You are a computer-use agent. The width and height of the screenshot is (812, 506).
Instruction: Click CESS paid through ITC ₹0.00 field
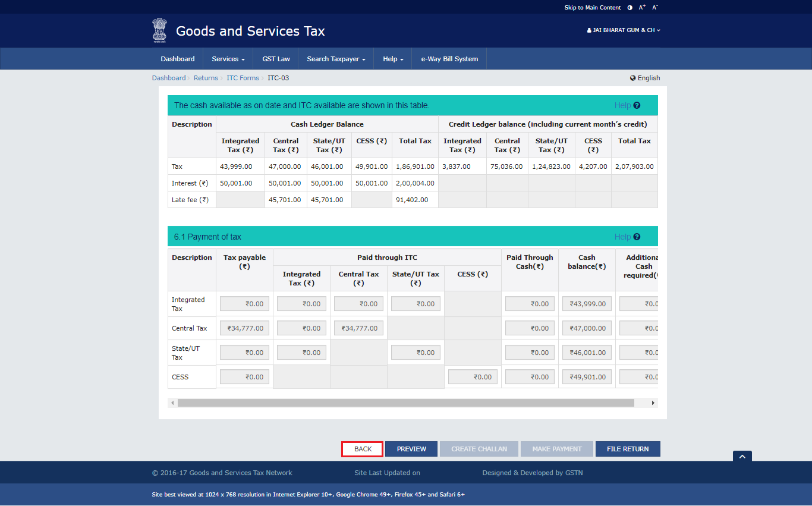(x=473, y=377)
